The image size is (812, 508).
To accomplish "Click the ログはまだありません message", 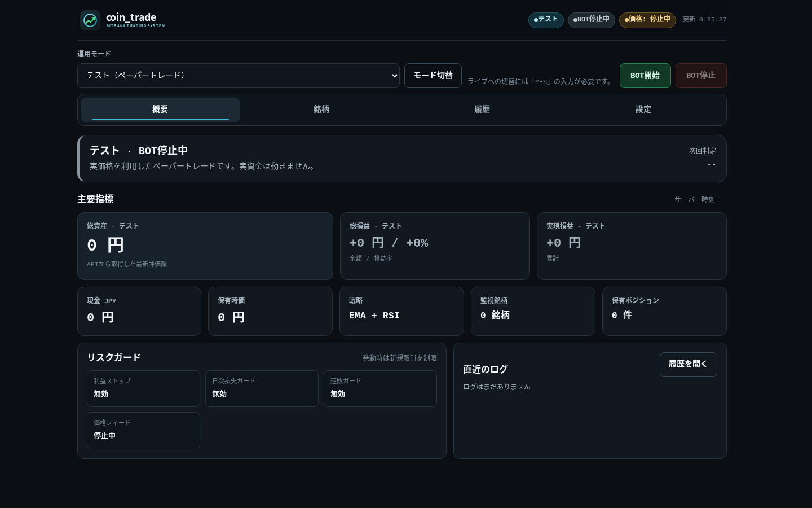I will click(x=497, y=387).
